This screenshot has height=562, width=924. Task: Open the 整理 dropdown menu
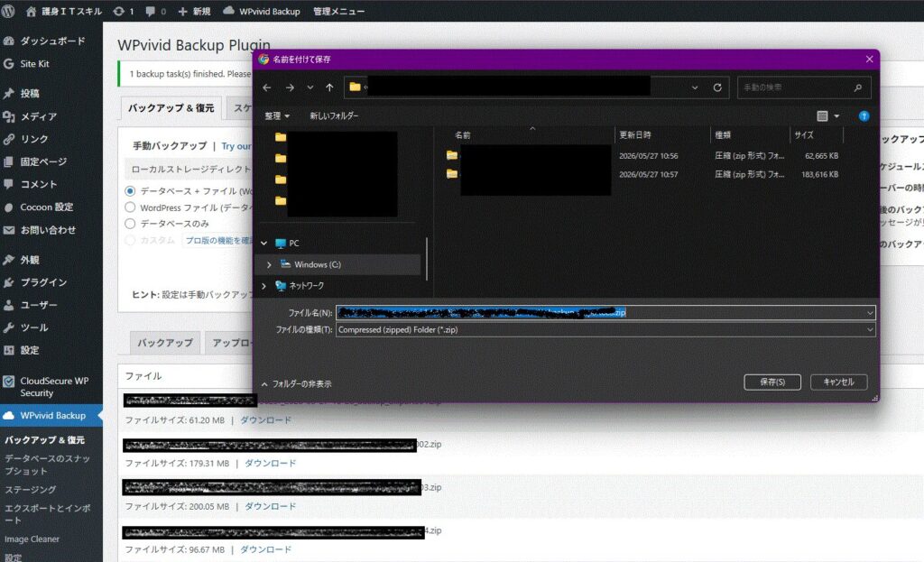tap(277, 116)
